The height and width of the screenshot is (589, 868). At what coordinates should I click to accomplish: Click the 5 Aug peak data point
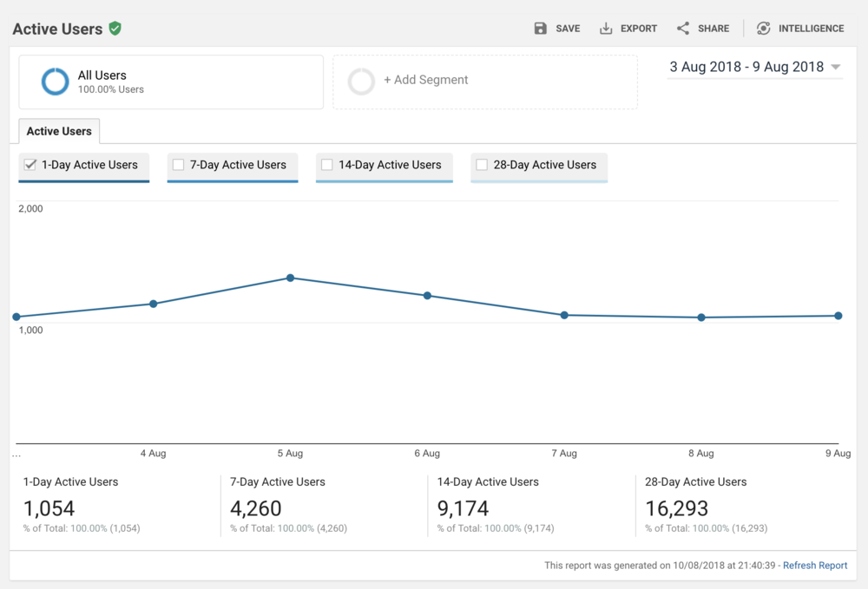click(x=291, y=278)
